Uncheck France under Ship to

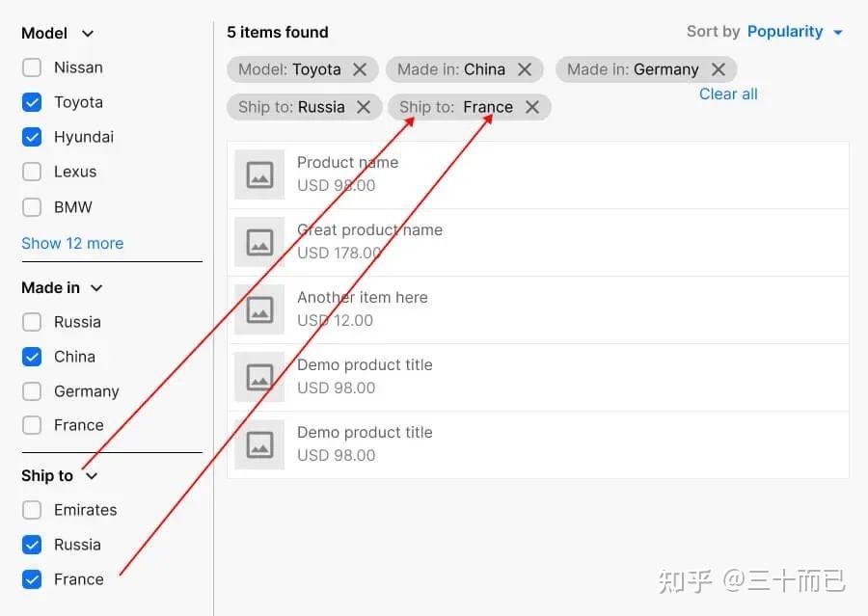pyautogui.click(x=32, y=579)
